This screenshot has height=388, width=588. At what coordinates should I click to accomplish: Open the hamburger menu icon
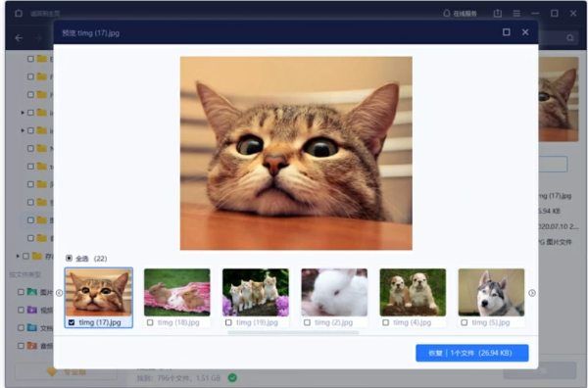click(x=516, y=14)
